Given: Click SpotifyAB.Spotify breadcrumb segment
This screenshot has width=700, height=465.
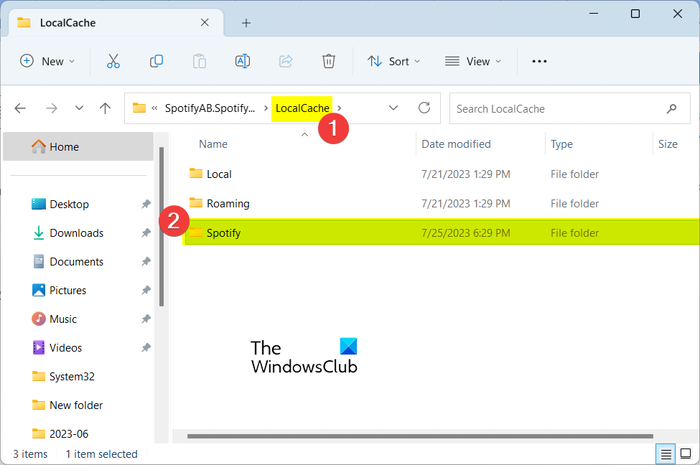Looking at the screenshot, I should pos(210,108).
